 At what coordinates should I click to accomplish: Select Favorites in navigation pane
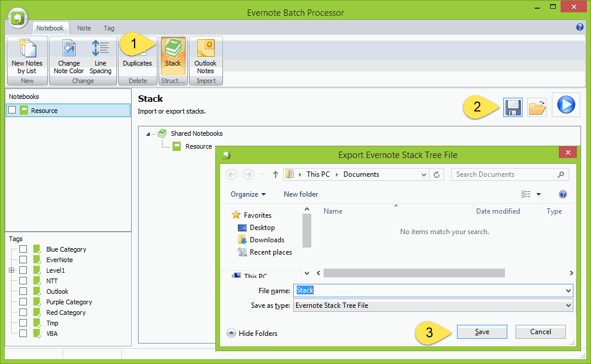(x=252, y=215)
